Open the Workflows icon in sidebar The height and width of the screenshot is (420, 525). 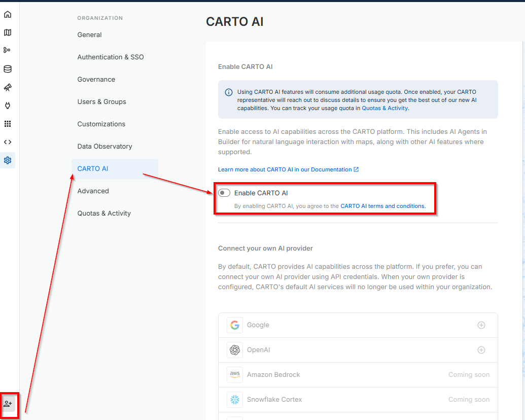pyautogui.click(x=8, y=50)
